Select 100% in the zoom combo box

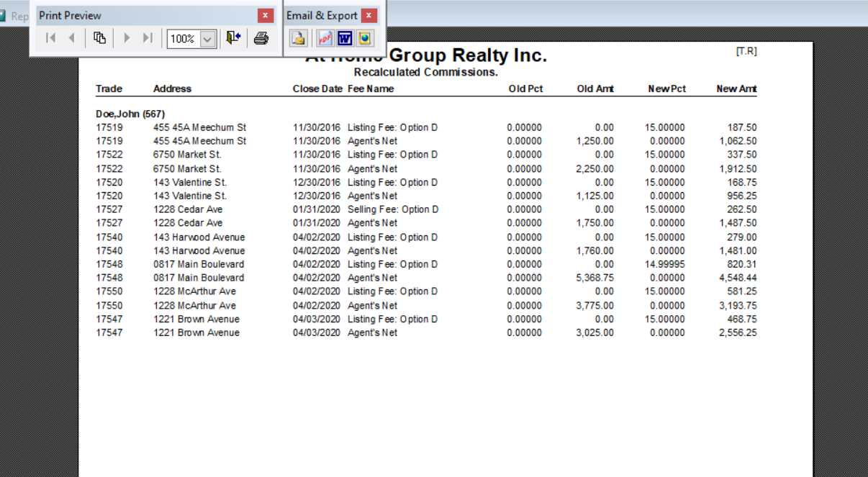186,38
